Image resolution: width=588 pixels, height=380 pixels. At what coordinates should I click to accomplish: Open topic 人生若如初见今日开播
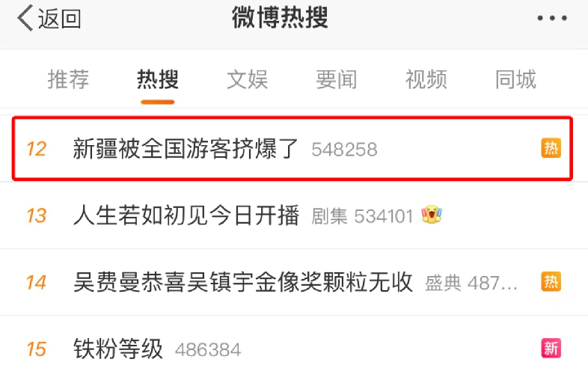[x=186, y=215]
